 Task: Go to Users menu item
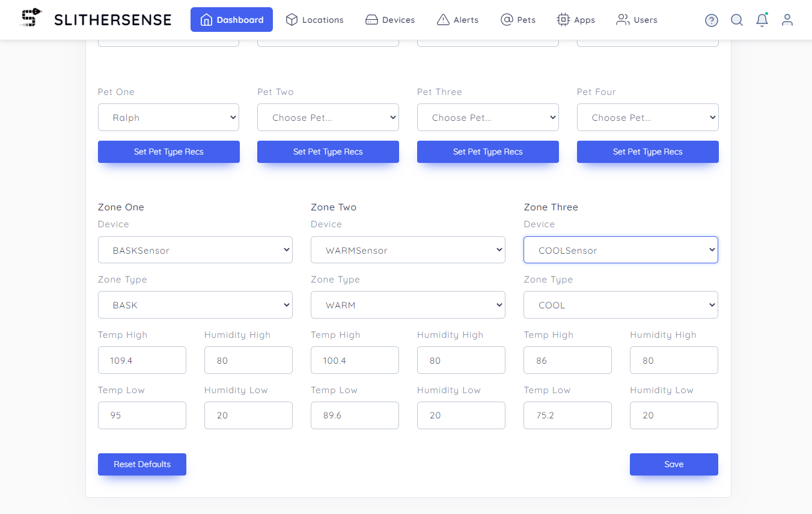click(x=637, y=20)
